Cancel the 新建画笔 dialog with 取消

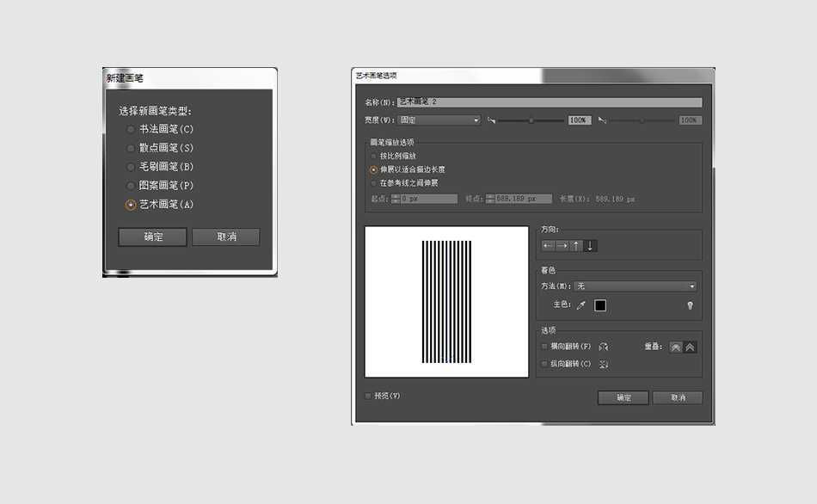(x=225, y=237)
